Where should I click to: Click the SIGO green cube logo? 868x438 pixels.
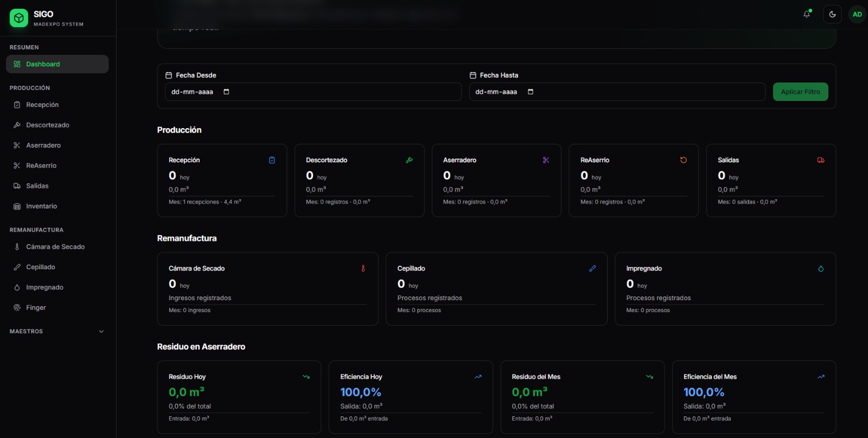(x=19, y=18)
